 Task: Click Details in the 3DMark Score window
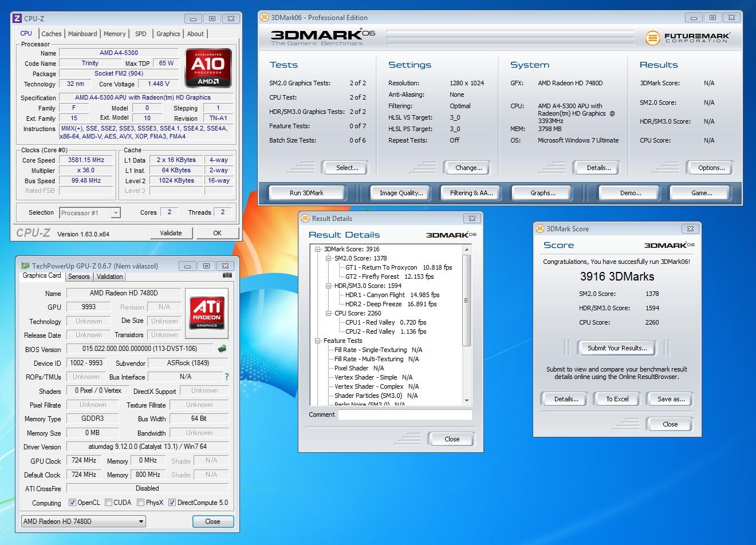click(x=566, y=399)
